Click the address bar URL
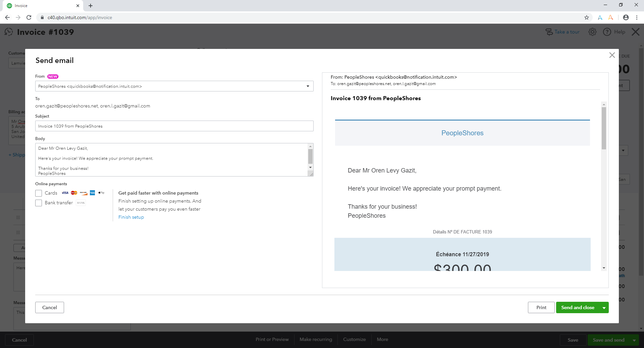 point(80,17)
